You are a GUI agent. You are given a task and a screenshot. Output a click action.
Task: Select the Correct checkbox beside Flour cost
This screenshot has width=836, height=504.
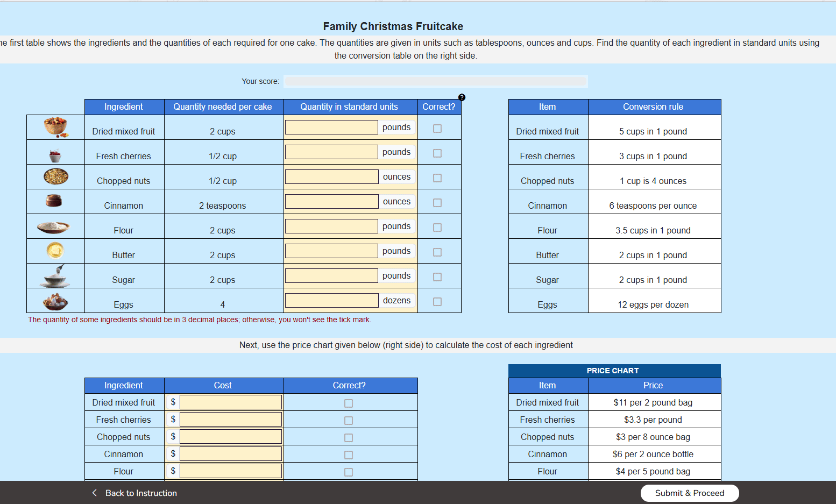349,471
